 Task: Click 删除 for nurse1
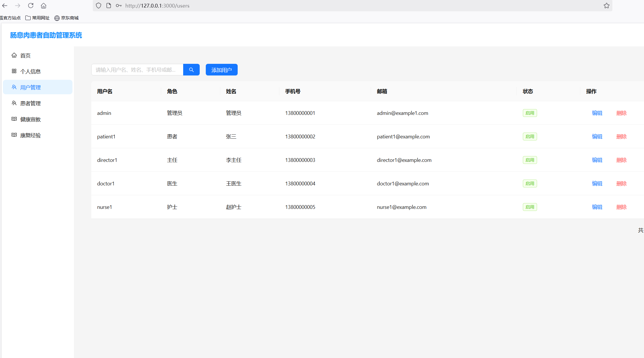621,207
